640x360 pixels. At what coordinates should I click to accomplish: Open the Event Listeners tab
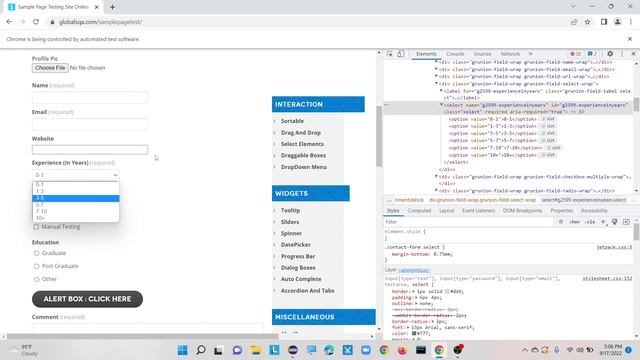(478, 211)
